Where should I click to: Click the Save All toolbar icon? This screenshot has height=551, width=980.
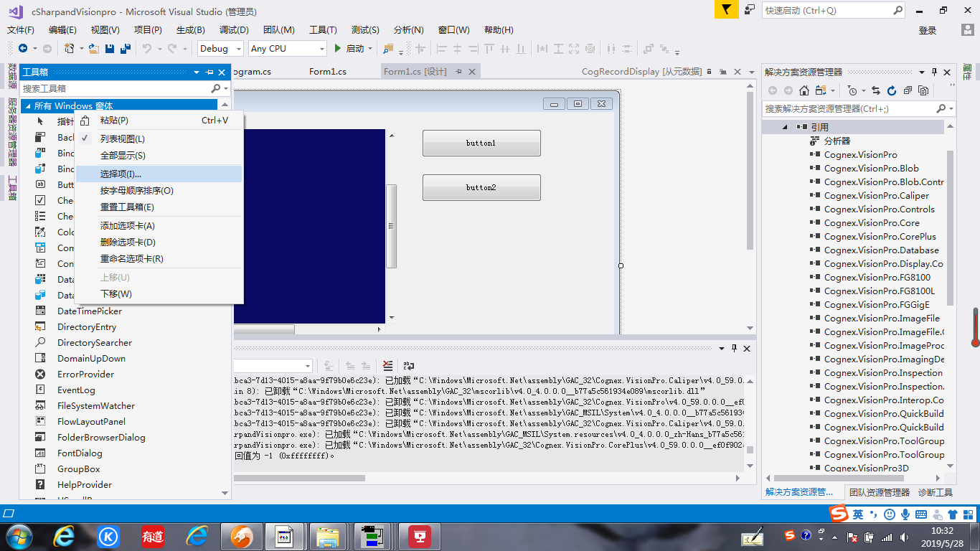point(126,49)
